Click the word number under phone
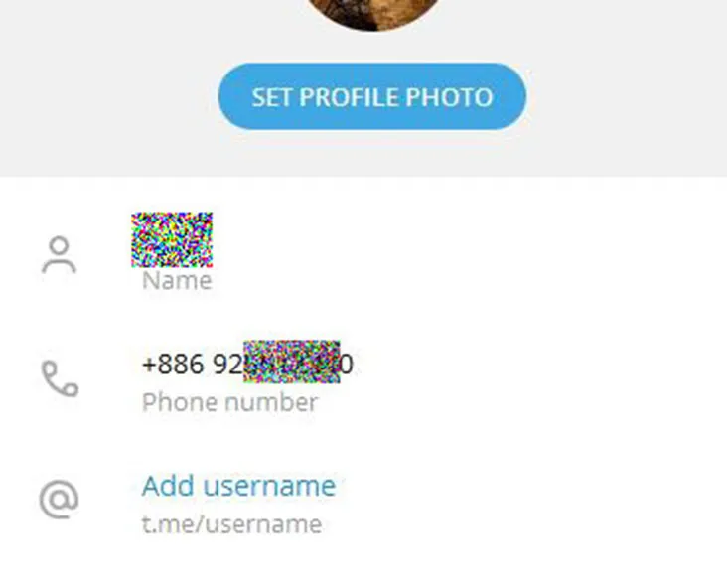This screenshot has width=727, height=588. click(271, 402)
